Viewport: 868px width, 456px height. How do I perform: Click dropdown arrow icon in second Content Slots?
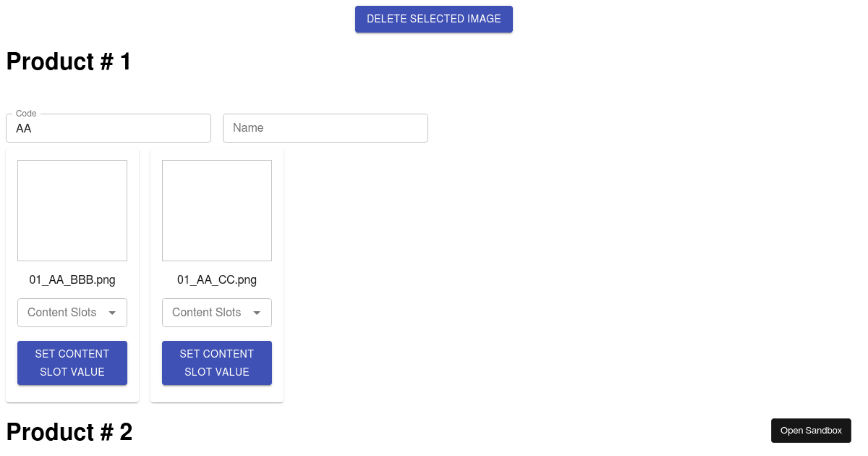pyautogui.click(x=257, y=313)
